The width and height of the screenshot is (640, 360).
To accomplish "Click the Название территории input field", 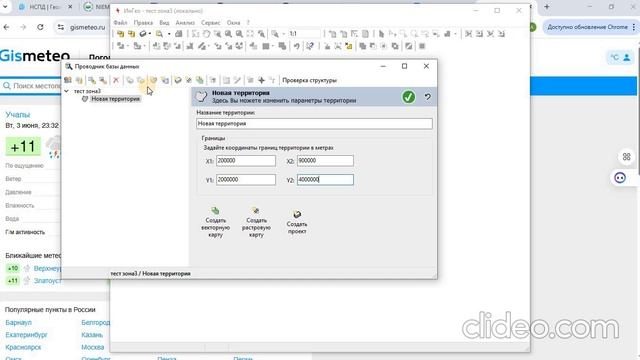I will pos(314,124).
